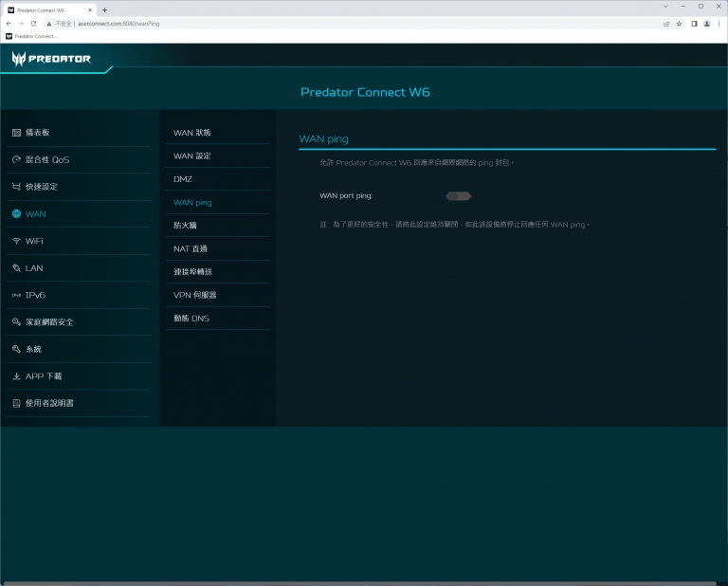
Task: Open the browser three-dot menu
Action: (719, 24)
